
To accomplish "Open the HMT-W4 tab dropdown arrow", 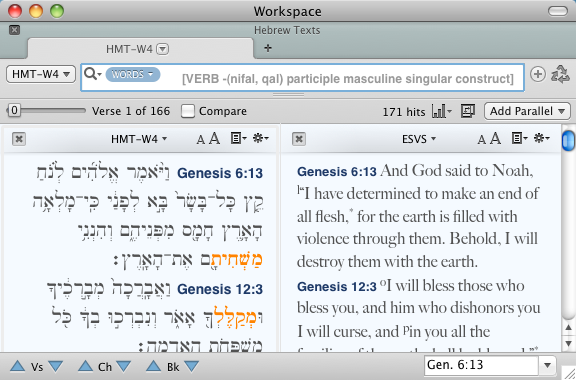I will [163, 49].
